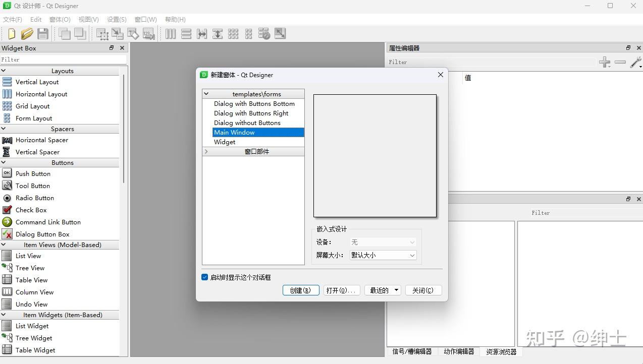The width and height of the screenshot is (643, 364).
Task: Select the Radio Button widget entry
Action: (x=34, y=198)
